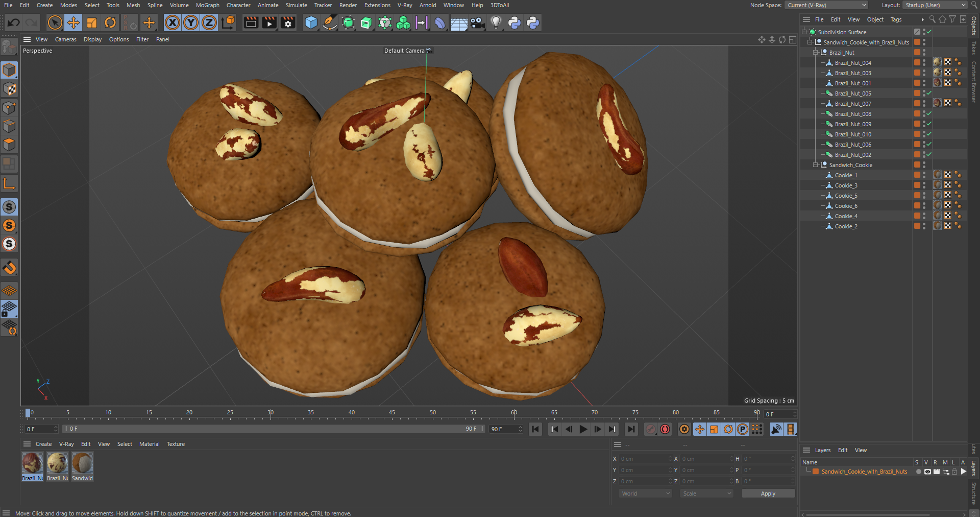Open material manager Texture menu
Image resolution: width=980 pixels, height=517 pixels.
176,444
